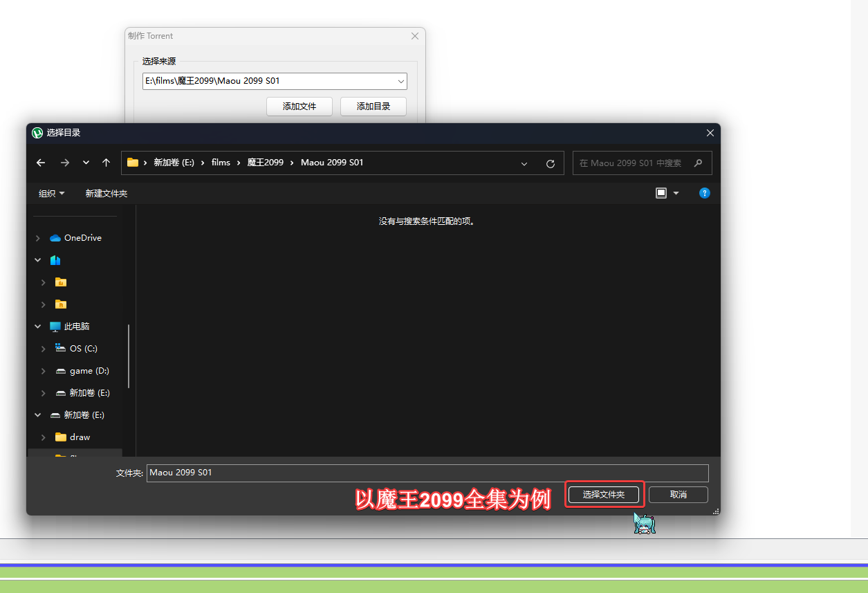The width and height of the screenshot is (868, 593).
Task: Click the folder icon in address bar
Action: 133,163
